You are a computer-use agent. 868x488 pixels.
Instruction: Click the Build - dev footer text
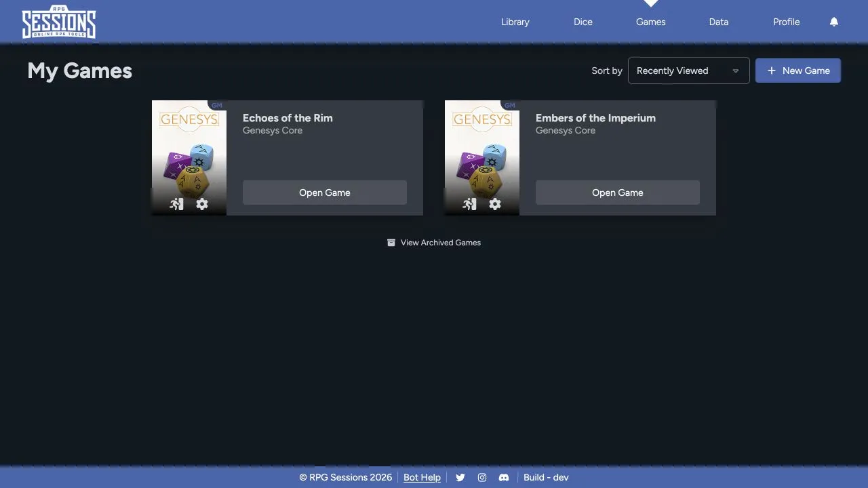pos(546,477)
